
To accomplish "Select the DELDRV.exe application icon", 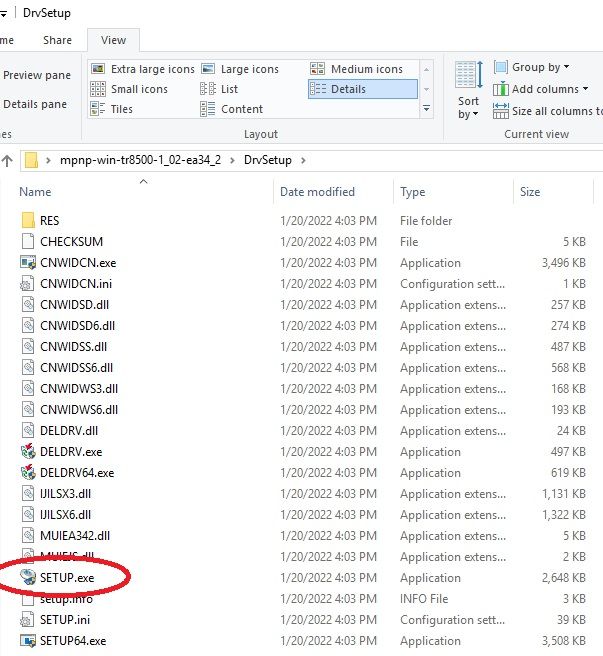I will tap(28, 452).
